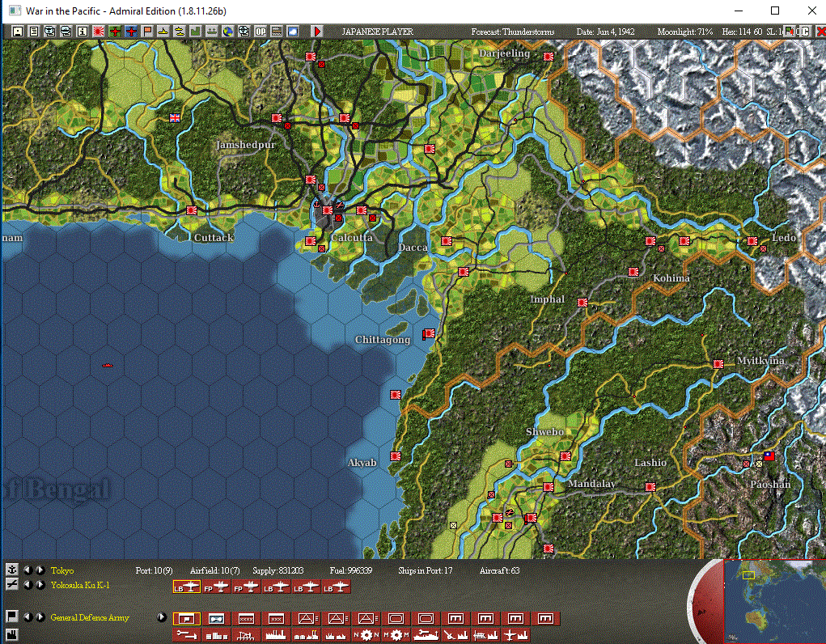Click the anchor icon beside Tokyo
Viewport: 826px width, 644px height.
[11, 570]
